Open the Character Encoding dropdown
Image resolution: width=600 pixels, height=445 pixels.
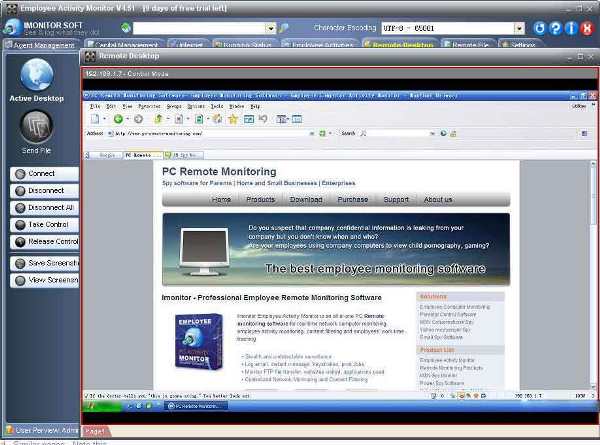(519, 28)
